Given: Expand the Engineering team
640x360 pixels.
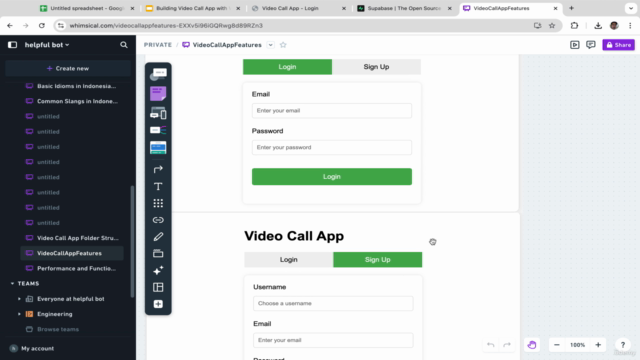Looking at the screenshot, I should click(19, 314).
